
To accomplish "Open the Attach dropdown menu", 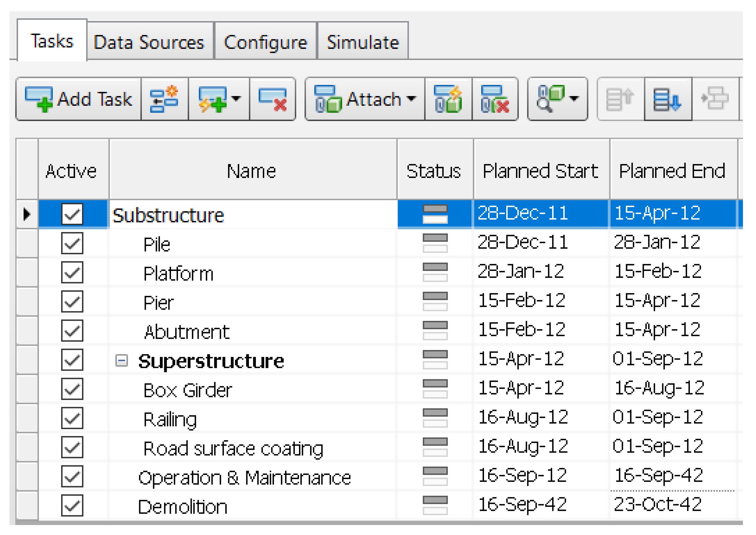I will click(x=411, y=99).
